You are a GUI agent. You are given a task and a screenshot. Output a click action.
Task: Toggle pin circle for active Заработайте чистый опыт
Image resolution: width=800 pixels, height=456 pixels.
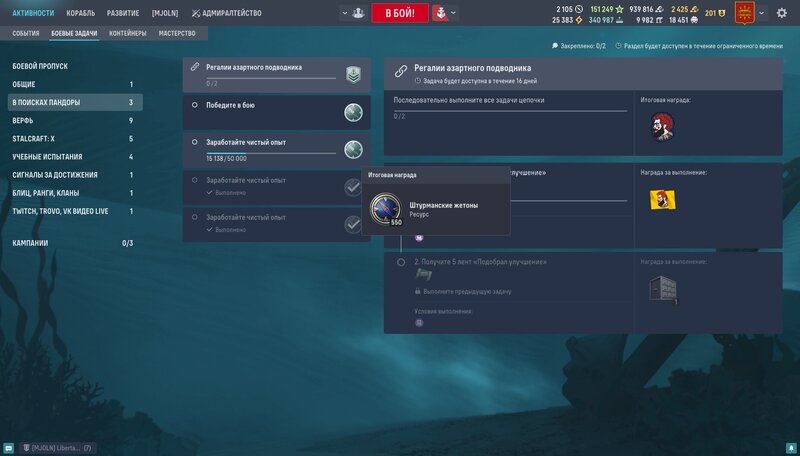pos(195,142)
